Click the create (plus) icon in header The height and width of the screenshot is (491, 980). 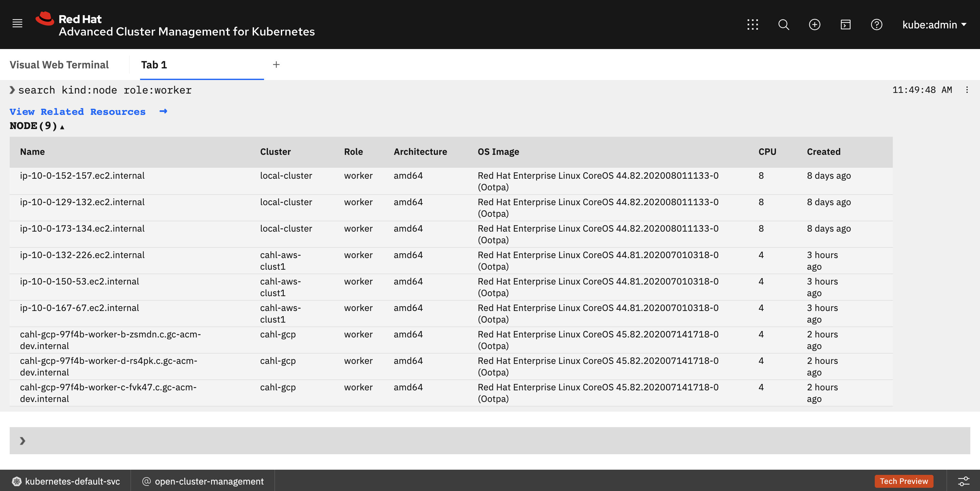point(814,24)
